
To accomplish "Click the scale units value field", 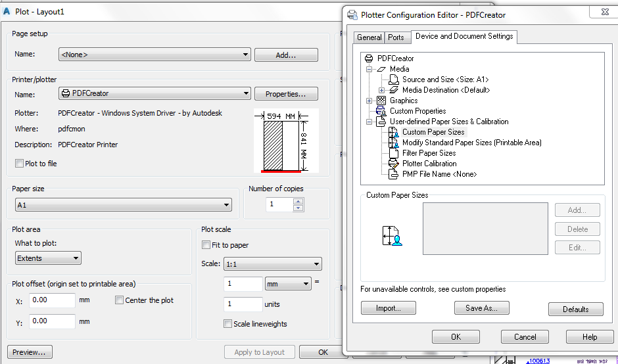I will (x=243, y=304).
